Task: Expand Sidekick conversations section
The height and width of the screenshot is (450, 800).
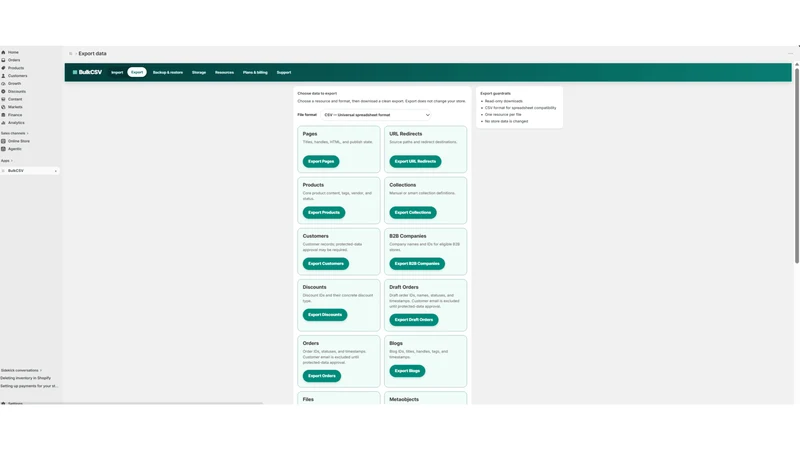Action: click(x=21, y=370)
